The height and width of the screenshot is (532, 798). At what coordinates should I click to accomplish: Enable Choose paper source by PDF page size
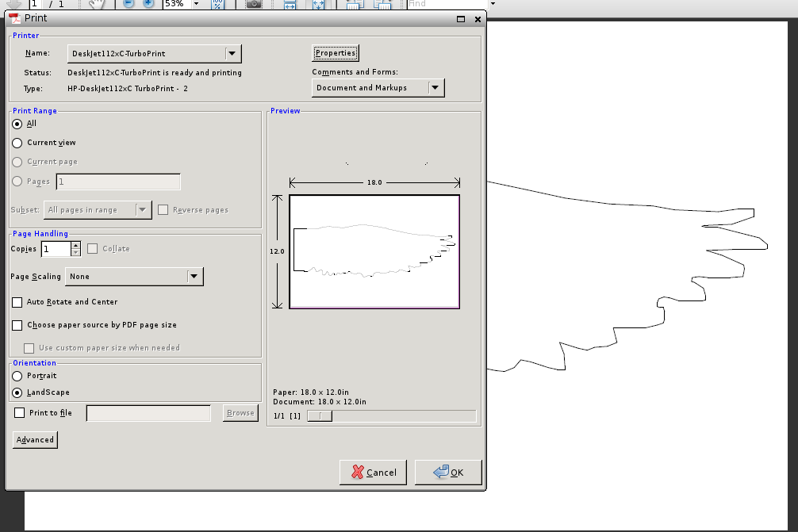coord(17,325)
